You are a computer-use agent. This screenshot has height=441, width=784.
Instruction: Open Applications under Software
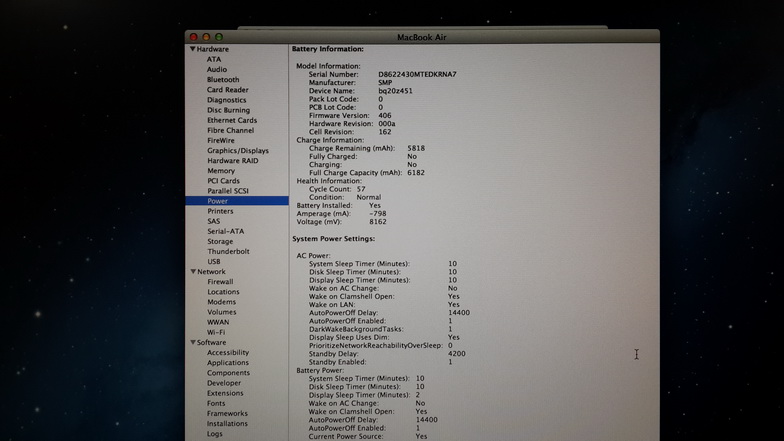pyautogui.click(x=228, y=363)
